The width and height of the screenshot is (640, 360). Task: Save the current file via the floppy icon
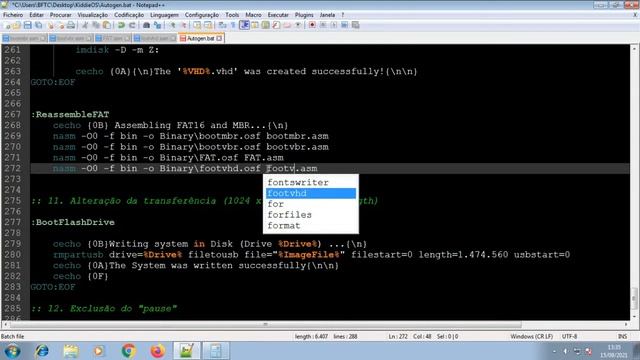point(28,25)
